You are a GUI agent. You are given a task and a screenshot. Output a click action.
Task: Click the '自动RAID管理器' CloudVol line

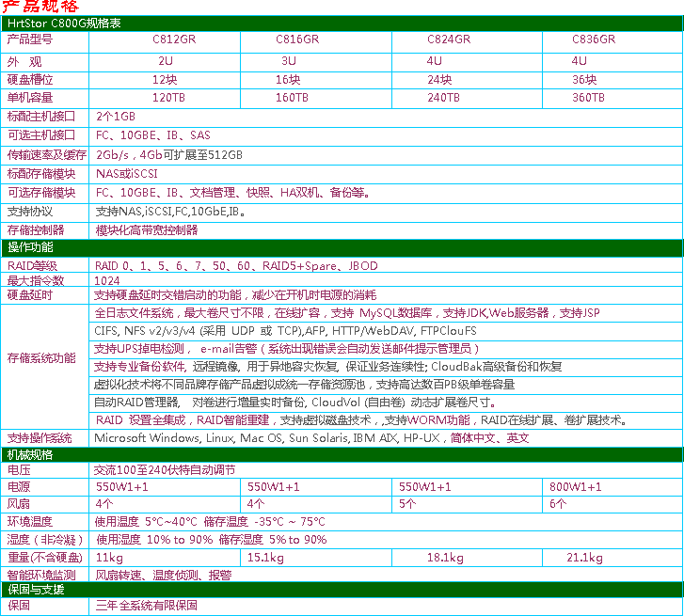click(x=294, y=403)
